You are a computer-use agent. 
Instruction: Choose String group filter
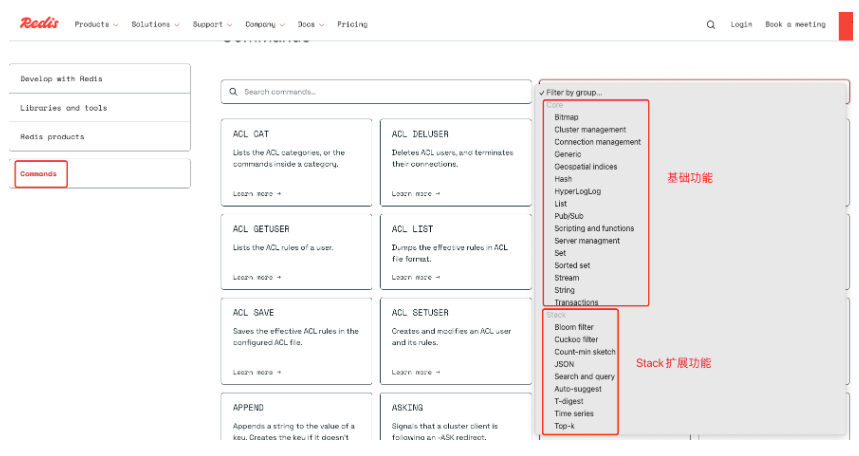tap(564, 290)
